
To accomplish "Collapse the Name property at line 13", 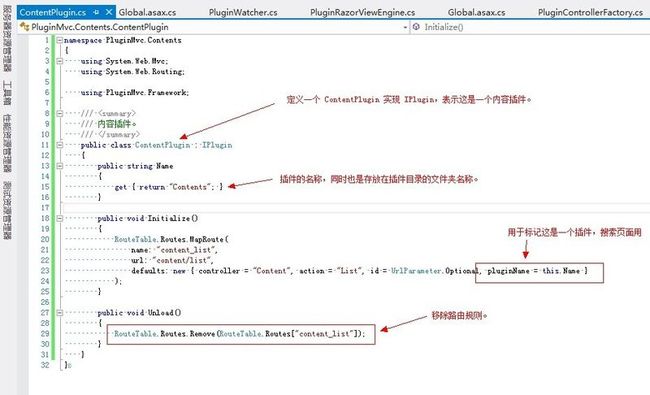I will pos(60,166).
